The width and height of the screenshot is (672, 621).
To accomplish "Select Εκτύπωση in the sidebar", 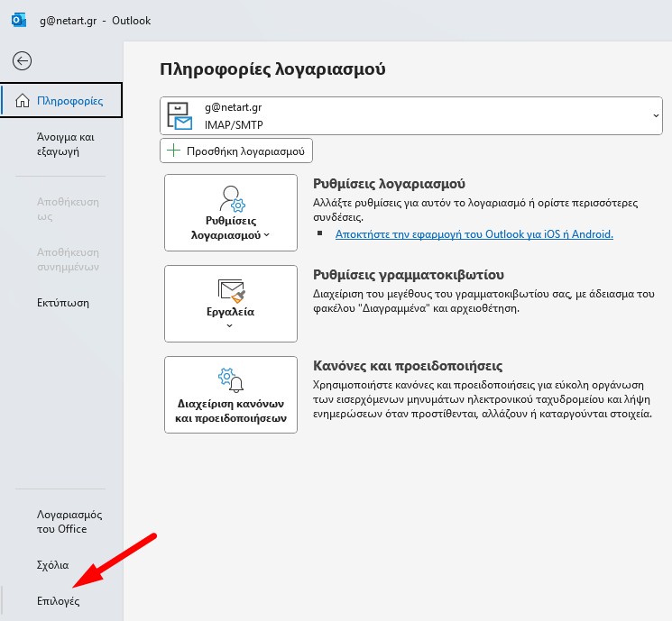I will tap(62, 302).
